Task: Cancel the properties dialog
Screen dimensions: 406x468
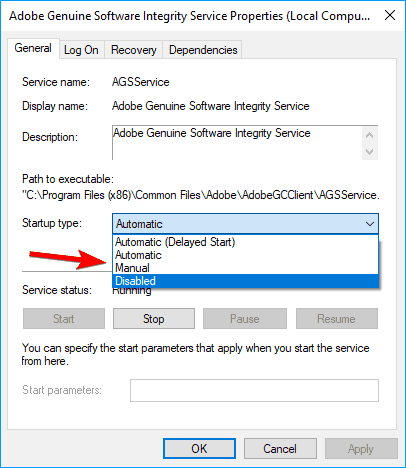Action: coord(280,449)
